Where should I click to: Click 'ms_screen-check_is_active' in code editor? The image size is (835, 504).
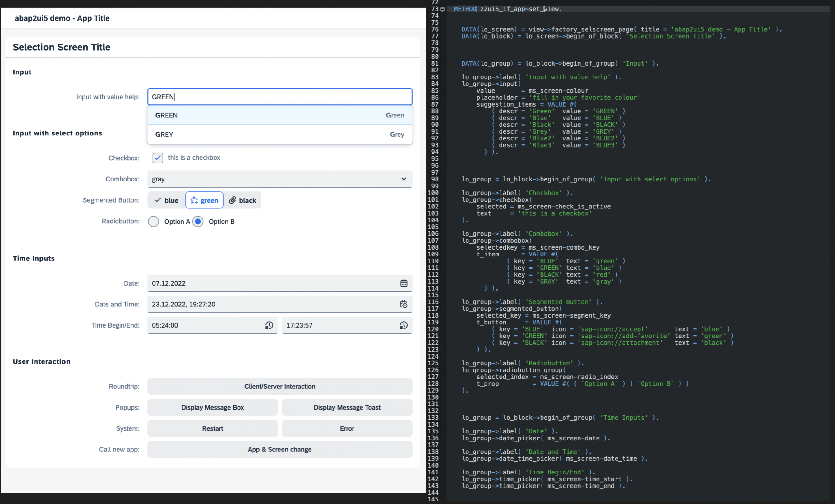point(564,207)
